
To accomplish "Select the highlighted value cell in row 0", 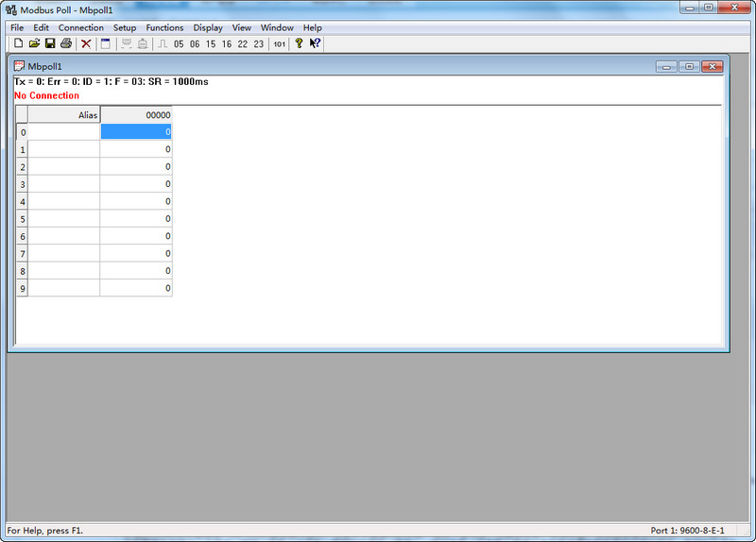I will (x=136, y=131).
